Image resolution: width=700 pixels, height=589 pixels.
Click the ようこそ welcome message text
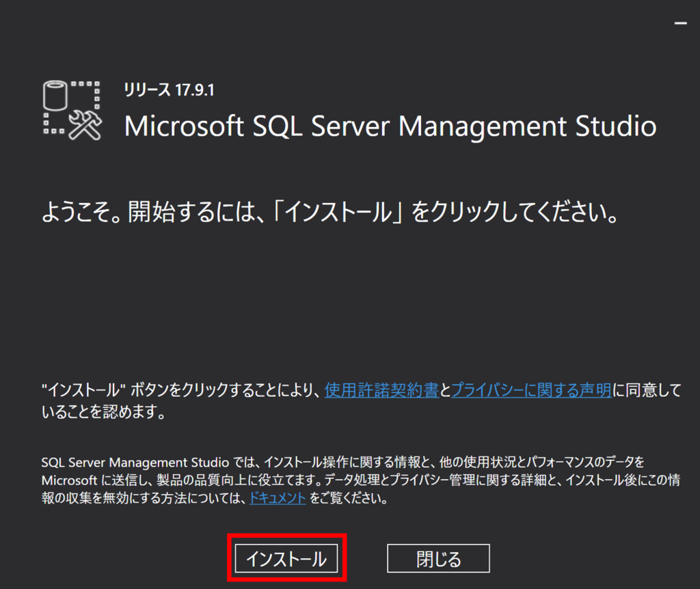[x=330, y=212]
